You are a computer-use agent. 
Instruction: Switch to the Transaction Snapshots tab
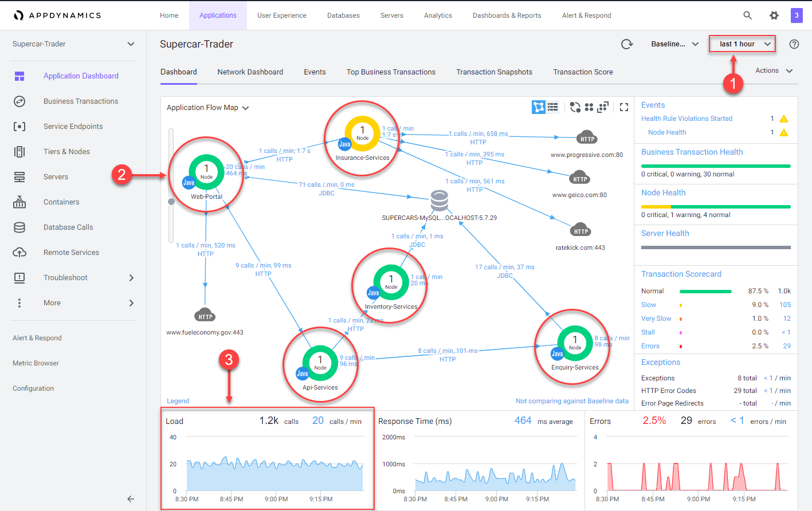(494, 72)
